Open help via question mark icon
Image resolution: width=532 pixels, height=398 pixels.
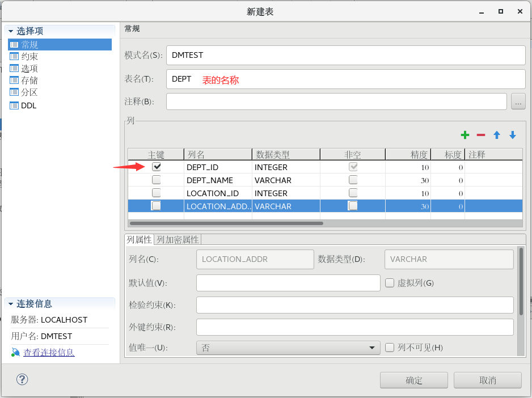coord(22,379)
